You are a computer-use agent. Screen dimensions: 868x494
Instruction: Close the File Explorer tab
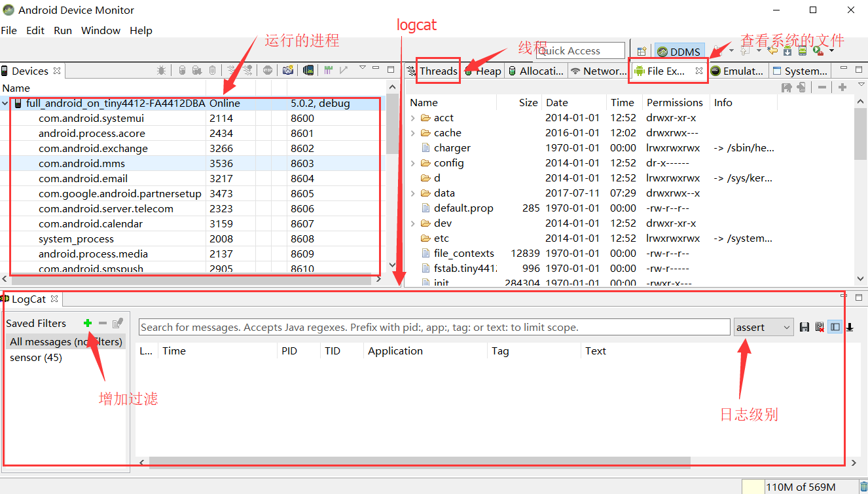click(699, 71)
